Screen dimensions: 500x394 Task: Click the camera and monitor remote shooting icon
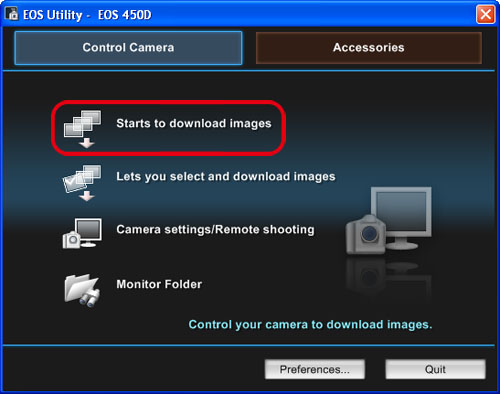coord(82,233)
